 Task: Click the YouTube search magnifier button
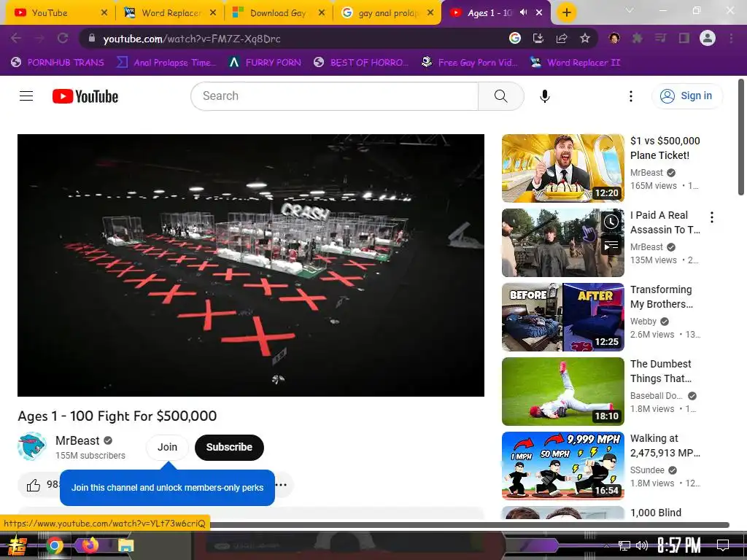click(500, 96)
